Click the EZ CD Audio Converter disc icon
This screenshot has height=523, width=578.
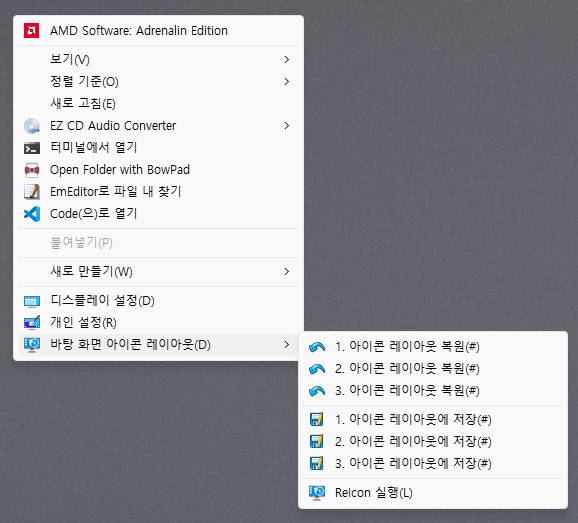pyautogui.click(x=32, y=126)
